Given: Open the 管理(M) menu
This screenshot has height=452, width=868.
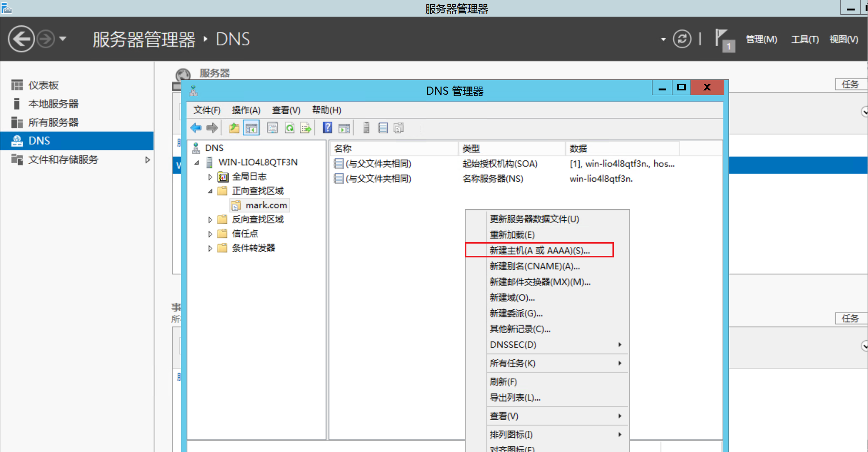Looking at the screenshot, I should coord(761,39).
